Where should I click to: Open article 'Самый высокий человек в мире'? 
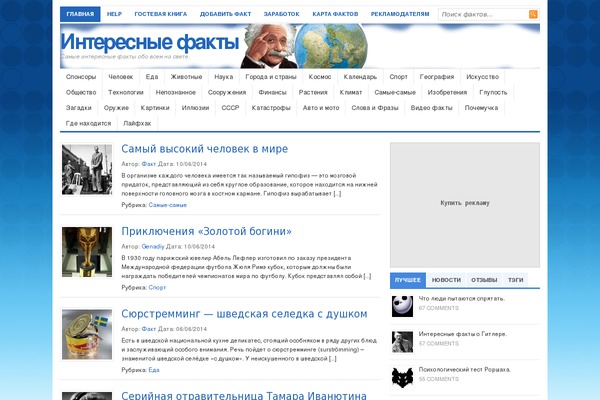coord(205,149)
